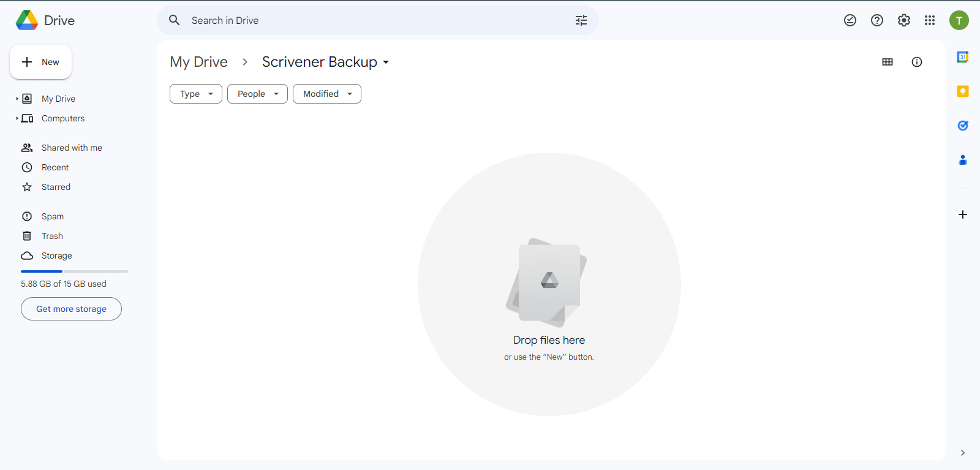Open Shared with me
980x470 pixels.
click(72, 148)
